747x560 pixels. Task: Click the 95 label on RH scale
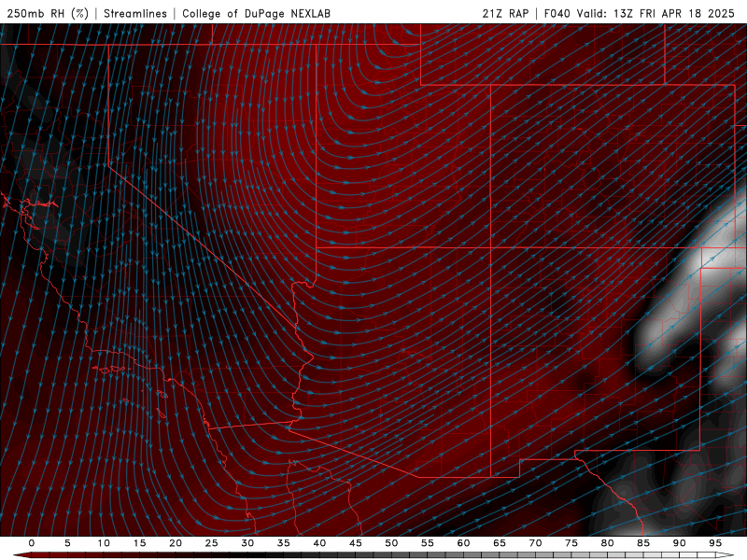715,543
